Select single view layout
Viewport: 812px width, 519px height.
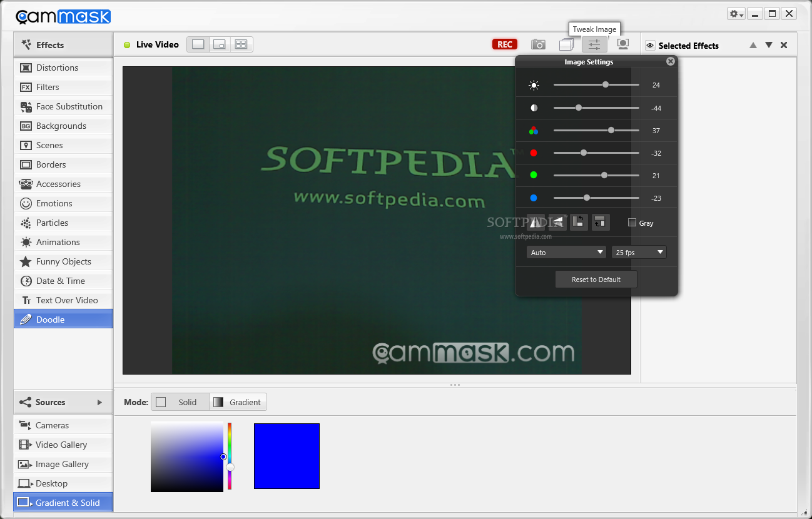click(x=198, y=44)
